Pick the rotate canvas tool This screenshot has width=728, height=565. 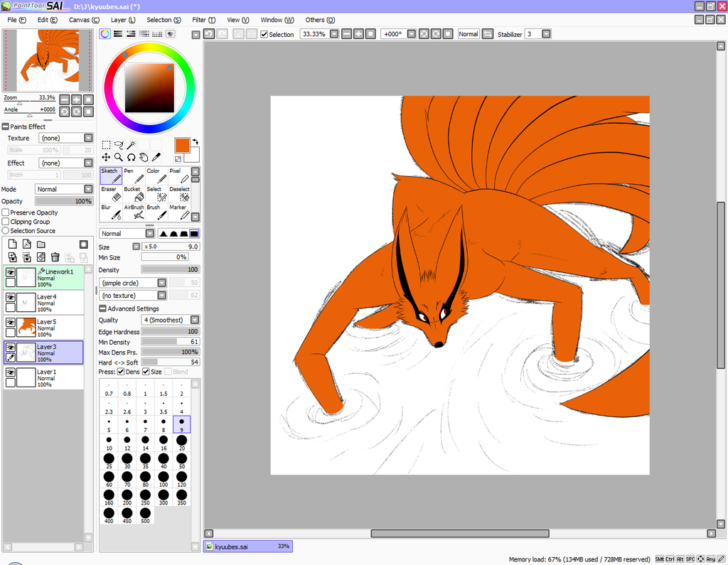tap(132, 157)
